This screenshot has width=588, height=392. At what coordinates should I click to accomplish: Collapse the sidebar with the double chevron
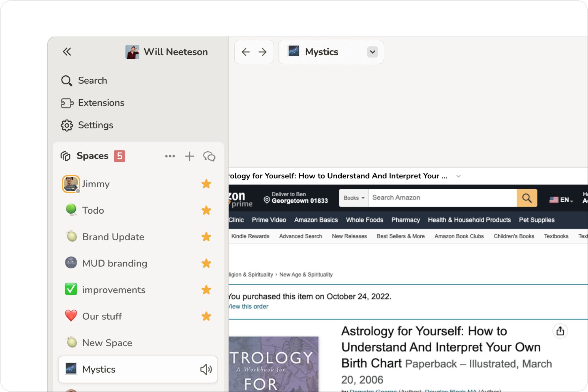click(x=67, y=52)
